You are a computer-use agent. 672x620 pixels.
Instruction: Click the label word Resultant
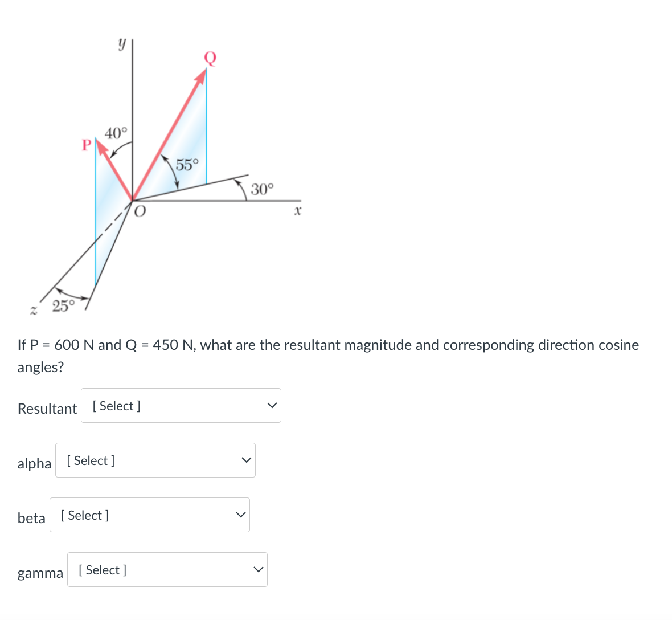[x=47, y=409]
